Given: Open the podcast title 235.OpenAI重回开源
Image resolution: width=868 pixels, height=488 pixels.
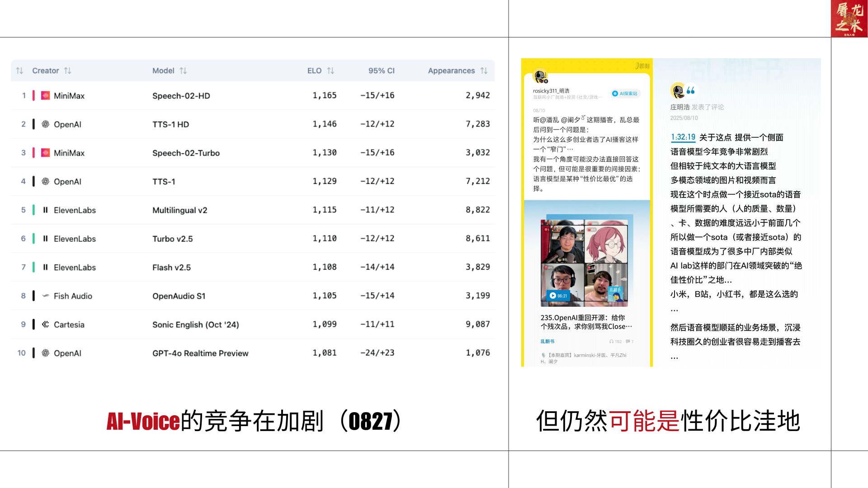Looking at the screenshot, I should tap(586, 322).
